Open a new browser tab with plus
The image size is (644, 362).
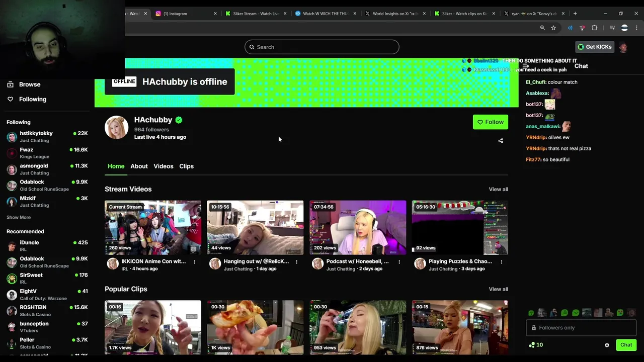point(575,14)
